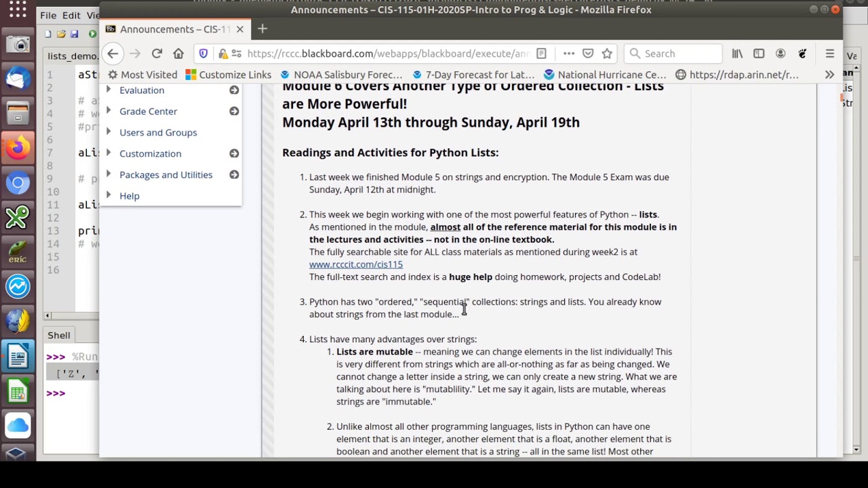Open site permissions icon in address bar
This screenshot has height=488, width=868.
click(x=236, y=54)
